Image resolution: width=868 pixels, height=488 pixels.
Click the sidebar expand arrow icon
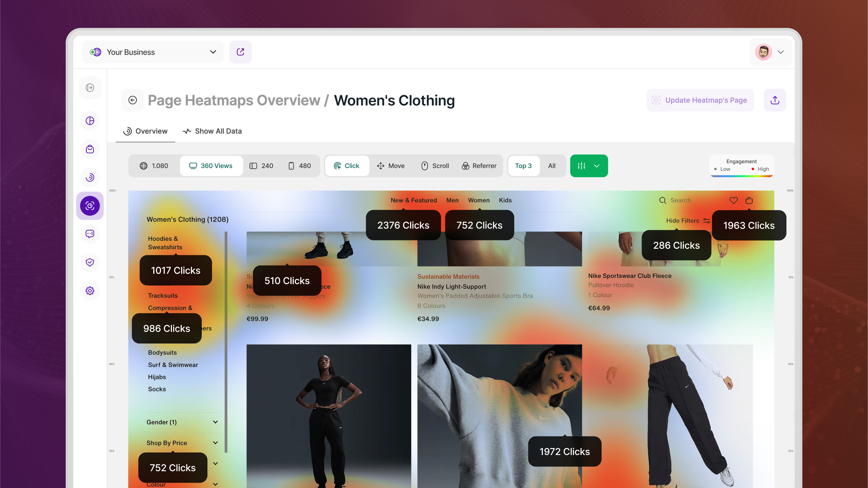[90, 88]
